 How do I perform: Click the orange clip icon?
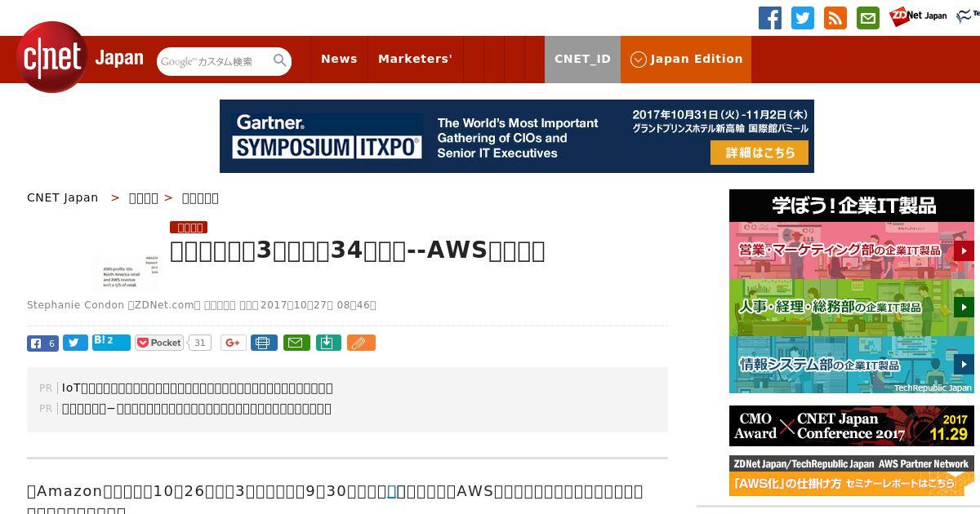pyautogui.click(x=361, y=343)
